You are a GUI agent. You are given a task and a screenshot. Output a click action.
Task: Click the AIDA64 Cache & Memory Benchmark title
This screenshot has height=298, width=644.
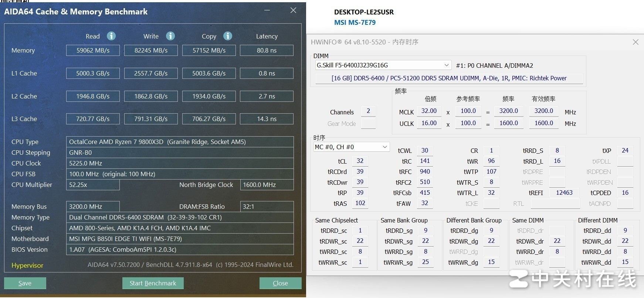pos(76,11)
